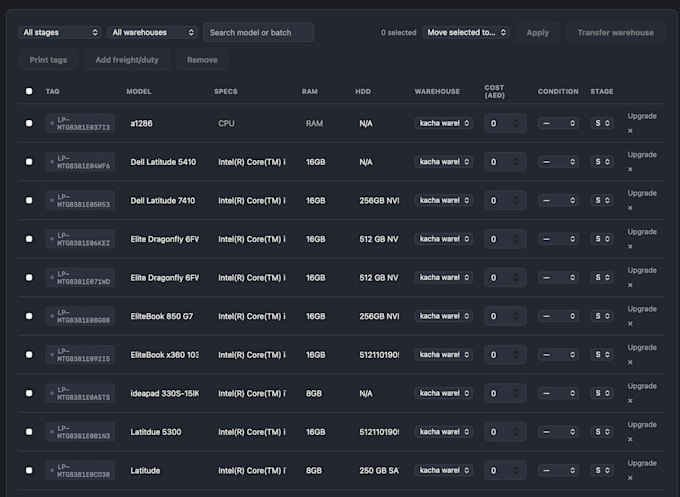The height and width of the screenshot is (497, 680).
Task: Click the Transfer warehouse button
Action: (615, 33)
